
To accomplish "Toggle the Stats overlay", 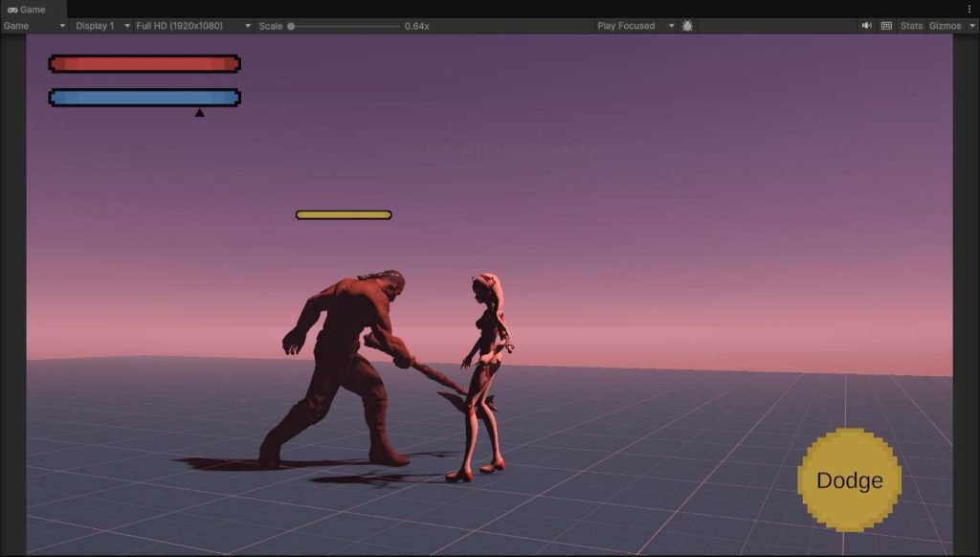I will coord(911,26).
